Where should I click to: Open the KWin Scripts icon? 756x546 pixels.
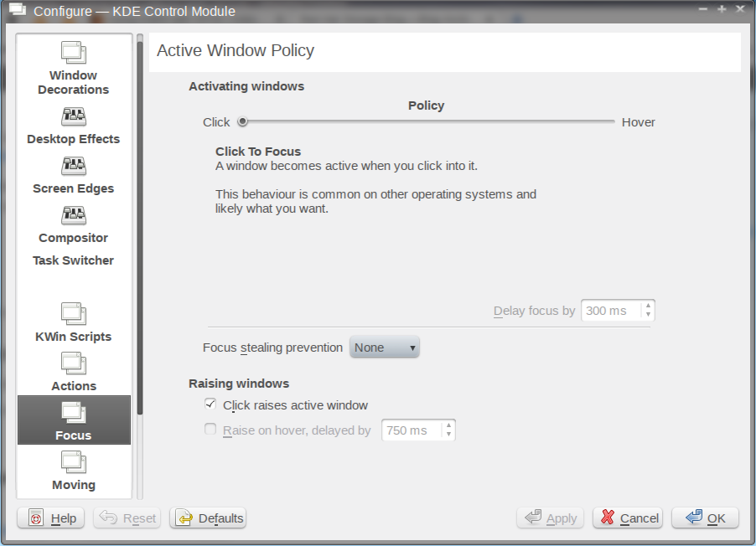point(74,314)
